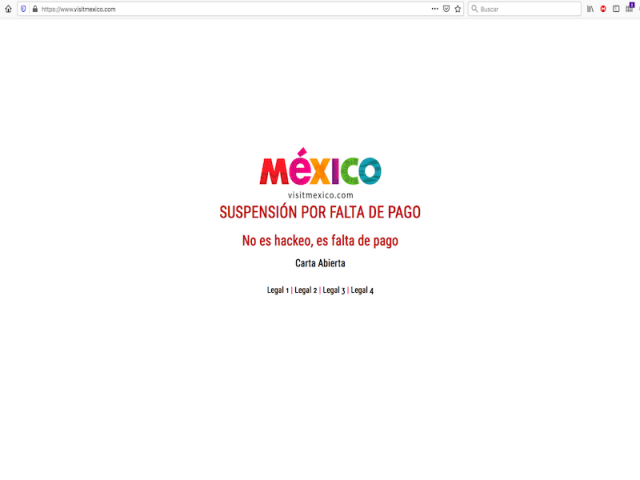Go to the browser home page icon
Viewport: 640px width, 480px height.
(x=8, y=9)
